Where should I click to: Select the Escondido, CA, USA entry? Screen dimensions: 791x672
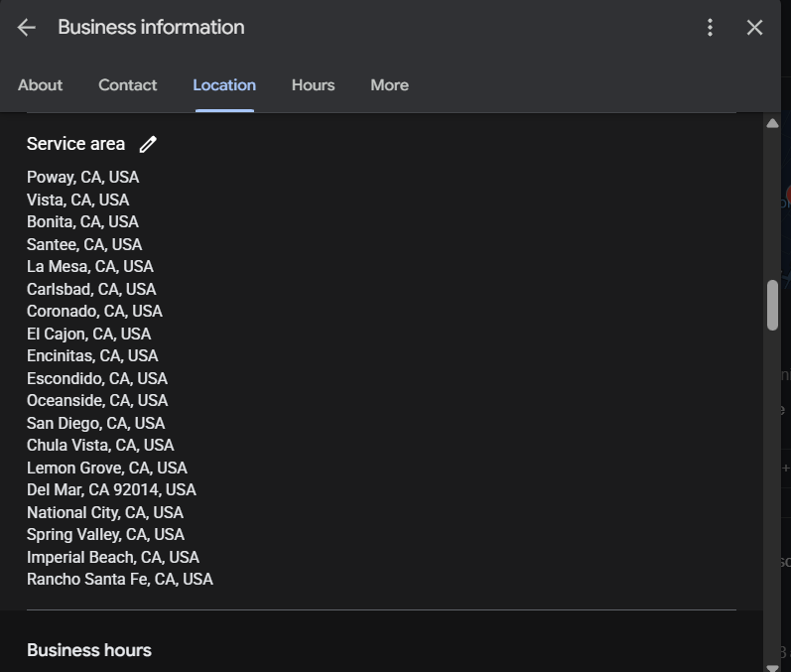coord(97,378)
